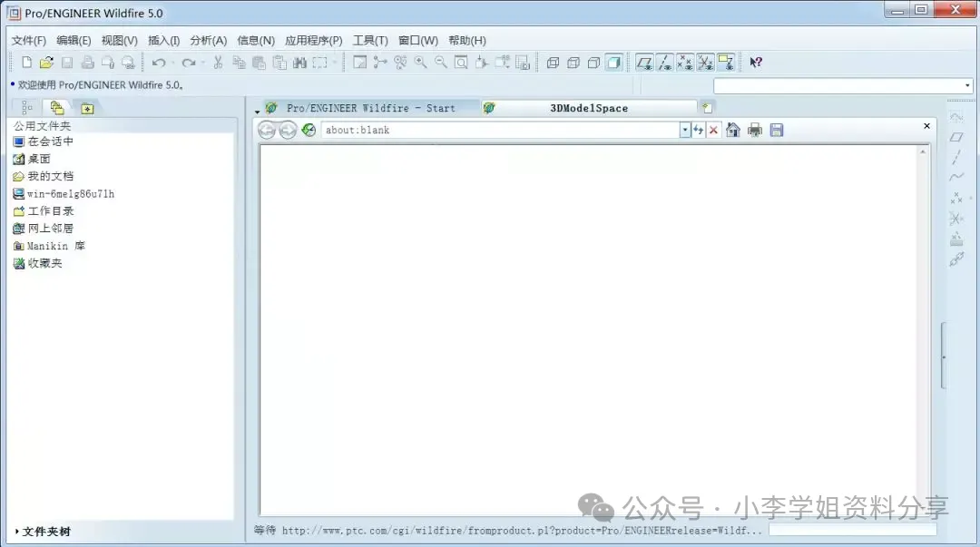Open the 视图(V) menu

point(120,40)
